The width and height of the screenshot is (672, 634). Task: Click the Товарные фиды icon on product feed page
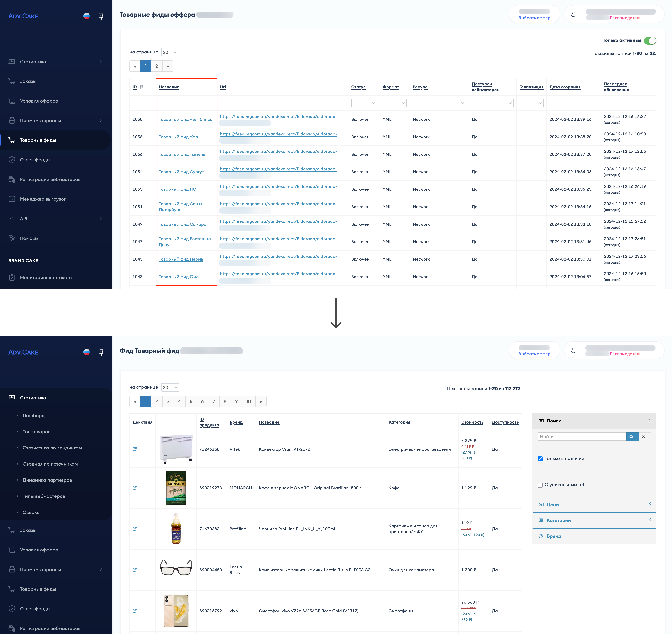[x=12, y=589]
